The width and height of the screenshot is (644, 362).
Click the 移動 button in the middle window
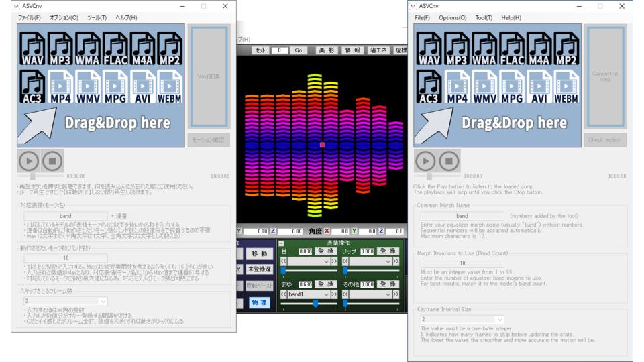[259, 253]
